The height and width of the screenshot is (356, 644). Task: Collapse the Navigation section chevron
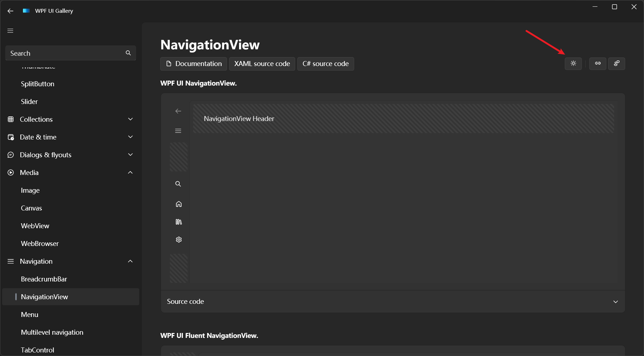tap(130, 261)
